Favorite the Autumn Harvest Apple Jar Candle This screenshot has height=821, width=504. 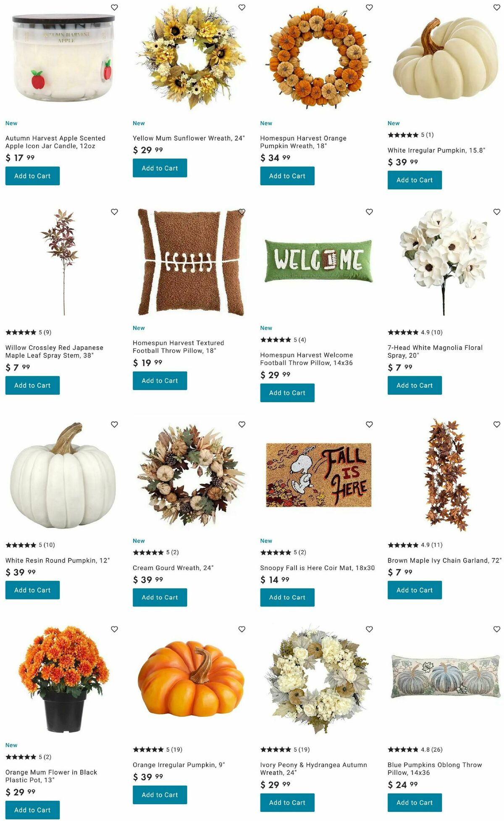point(114,8)
